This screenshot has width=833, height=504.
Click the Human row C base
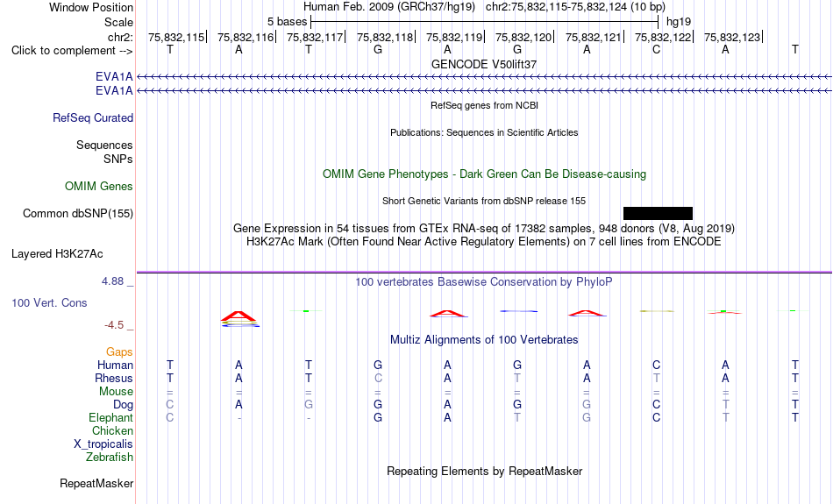tap(656, 365)
